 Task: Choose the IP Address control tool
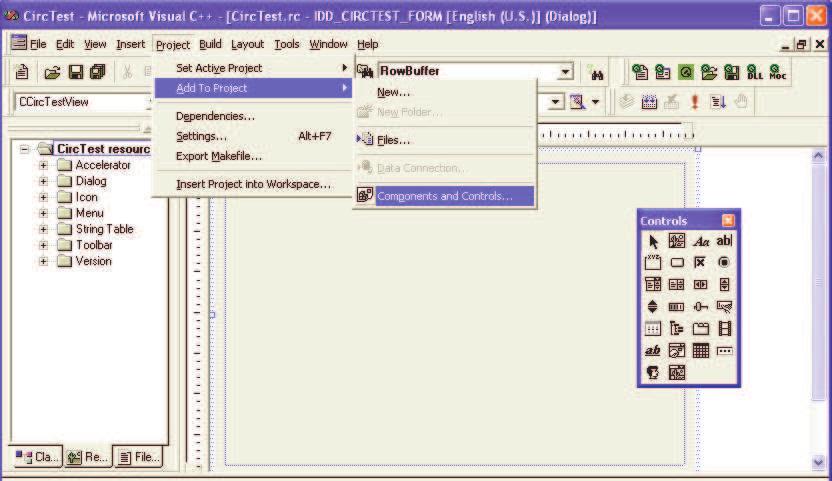[x=724, y=350]
